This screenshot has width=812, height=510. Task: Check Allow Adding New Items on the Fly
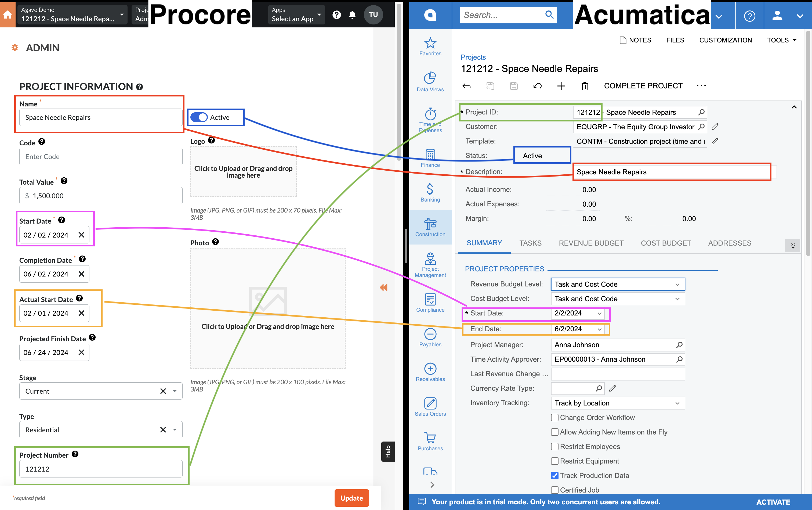[554, 432]
